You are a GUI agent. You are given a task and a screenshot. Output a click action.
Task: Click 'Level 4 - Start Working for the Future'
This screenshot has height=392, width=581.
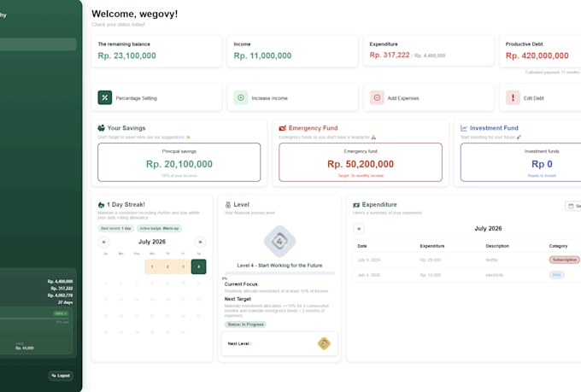click(279, 266)
